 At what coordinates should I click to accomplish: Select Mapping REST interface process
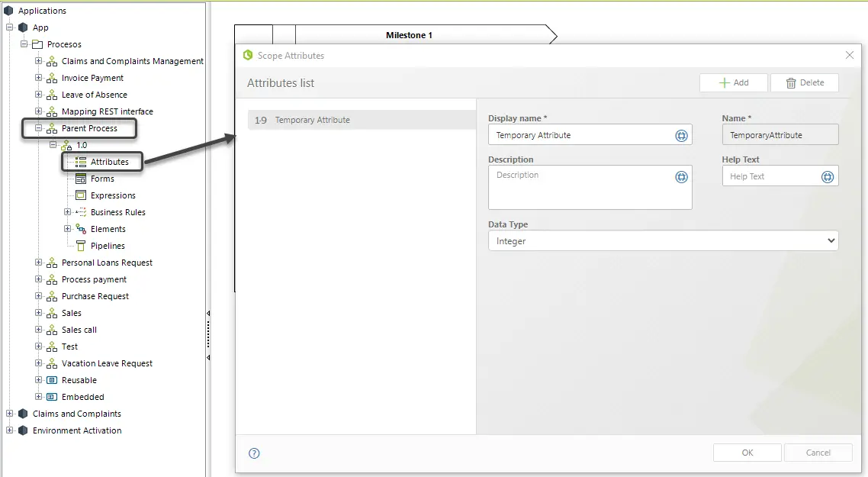click(x=108, y=111)
